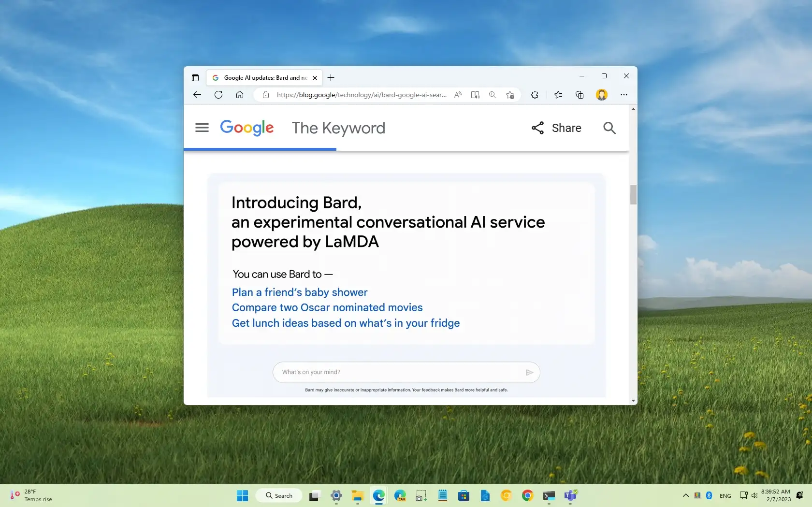Open a new browser tab
Screen dimensions: 812x507
331,78
